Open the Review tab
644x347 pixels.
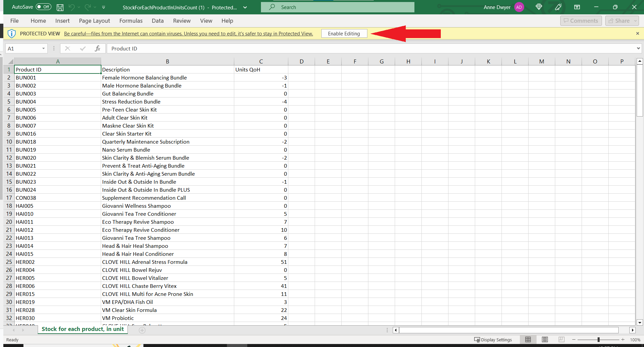click(x=182, y=21)
